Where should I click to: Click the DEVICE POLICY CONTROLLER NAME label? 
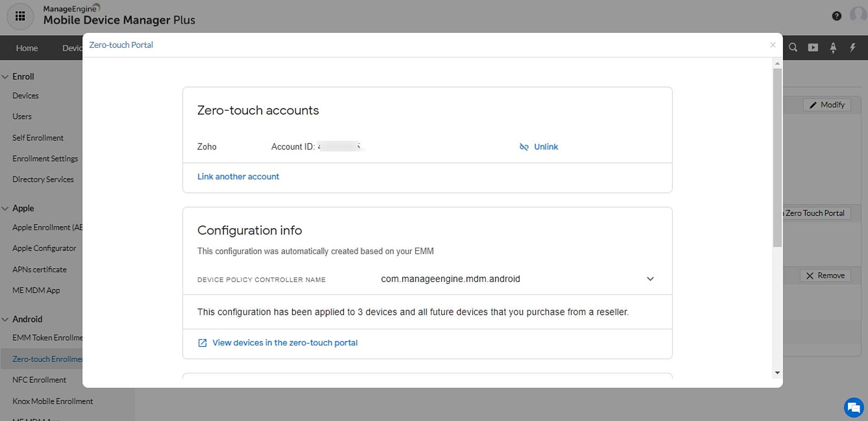pos(262,280)
